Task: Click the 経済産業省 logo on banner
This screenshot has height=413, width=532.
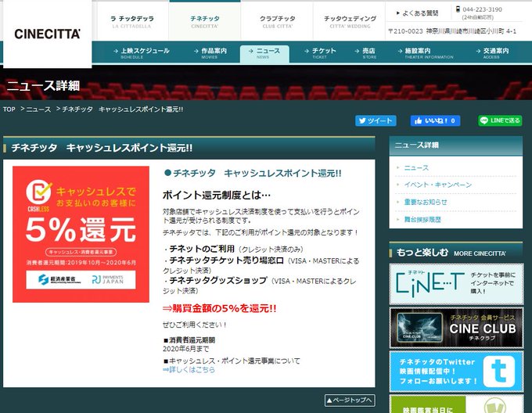Action: (x=59, y=280)
